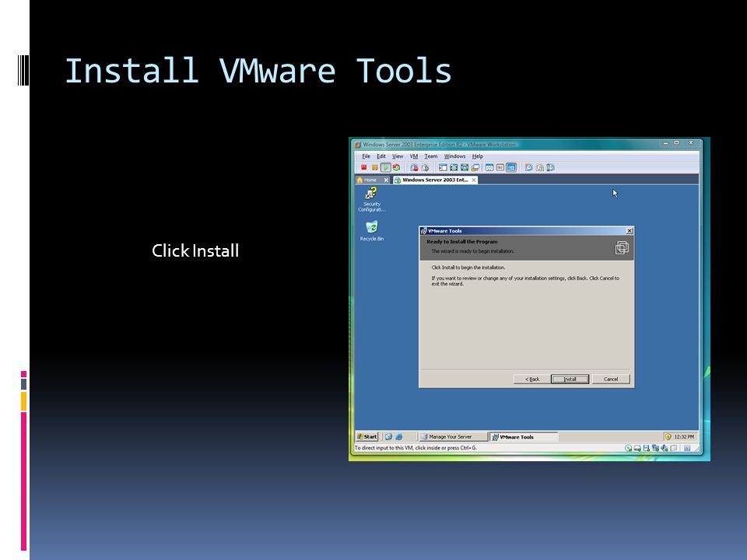Click the security shield tray icon
The height and width of the screenshot is (560, 747).
(x=668, y=436)
